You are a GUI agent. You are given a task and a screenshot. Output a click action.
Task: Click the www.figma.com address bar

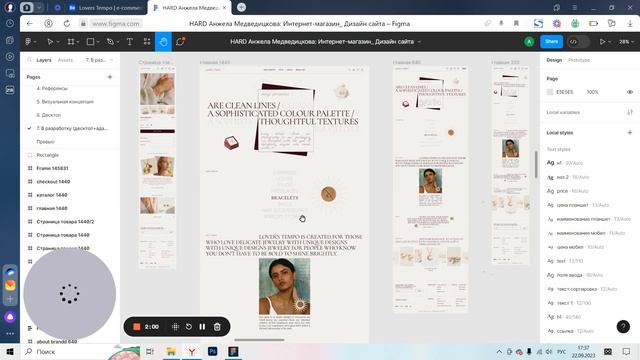tap(116, 24)
